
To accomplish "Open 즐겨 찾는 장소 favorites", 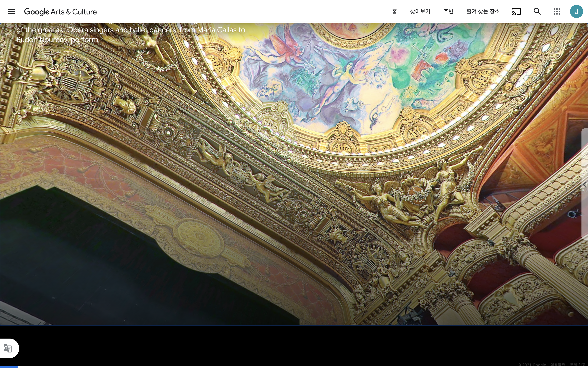I will pos(483,11).
